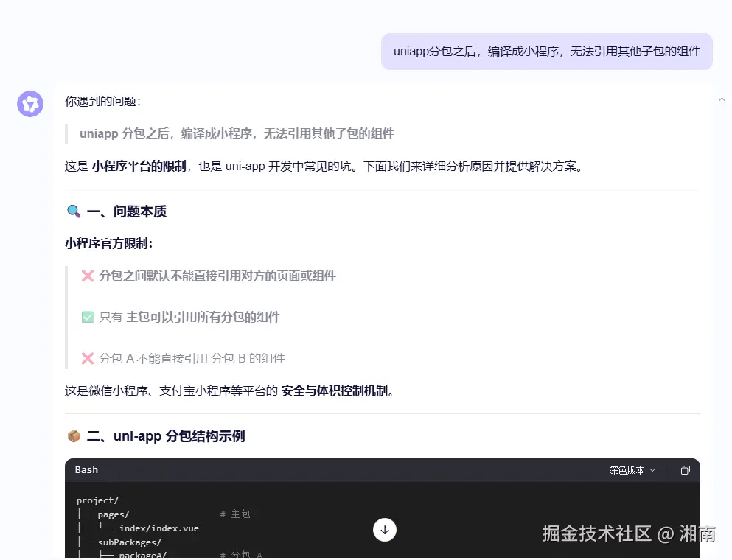Screen dimensions: 732x560
Task: Click the magnifier emoji next to 问题本质
Action: coord(74,211)
